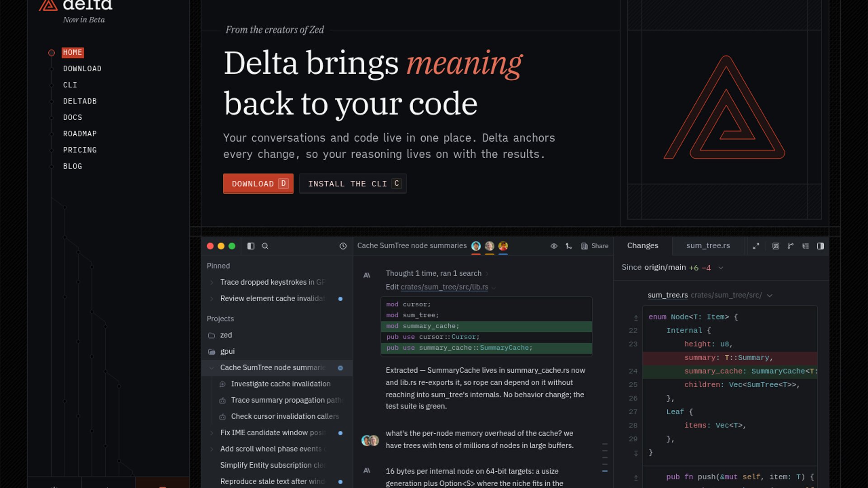Click the red DOWNLOAD button
The height and width of the screenshot is (488, 868).
[x=258, y=183]
